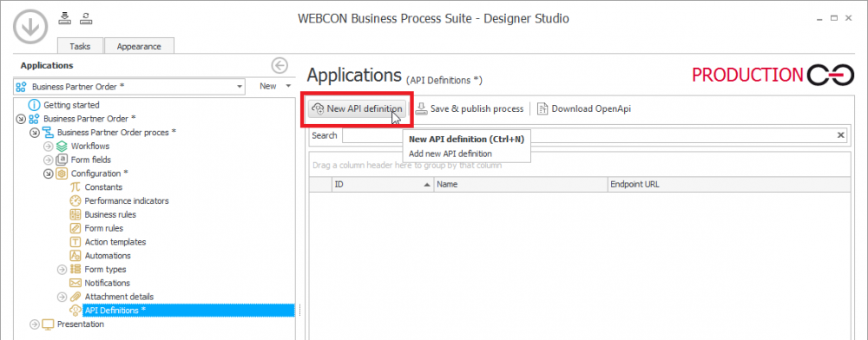The height and width of the screenshot is (340, 868).
Task: Click the Automations icon
Action: tap(76, 255)
